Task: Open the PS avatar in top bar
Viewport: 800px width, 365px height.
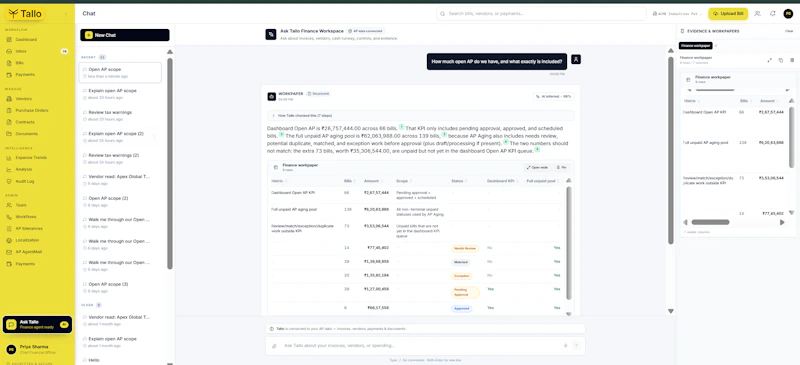Action: (x=788, y=14)
